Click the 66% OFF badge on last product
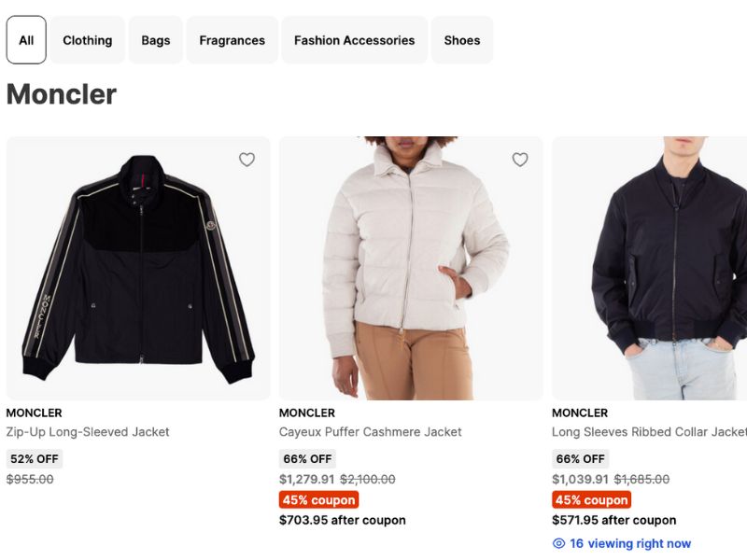Image resolution: width=747 pixels, height=560 pixels. 579,458
